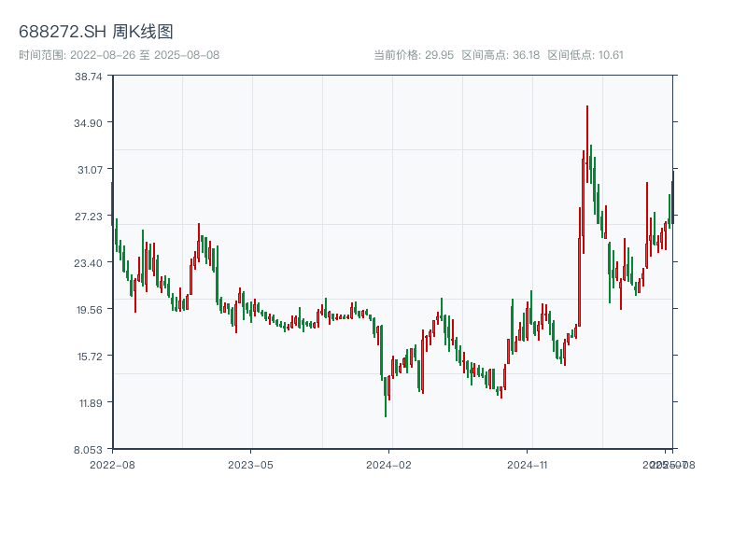Click the y-axis value 31.07

[x=90, y=171]
